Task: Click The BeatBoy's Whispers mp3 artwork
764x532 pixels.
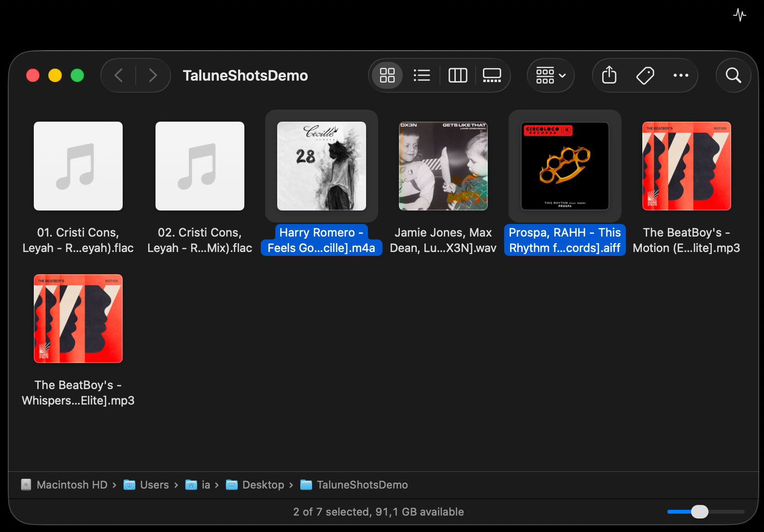Action: click(78, 319)
